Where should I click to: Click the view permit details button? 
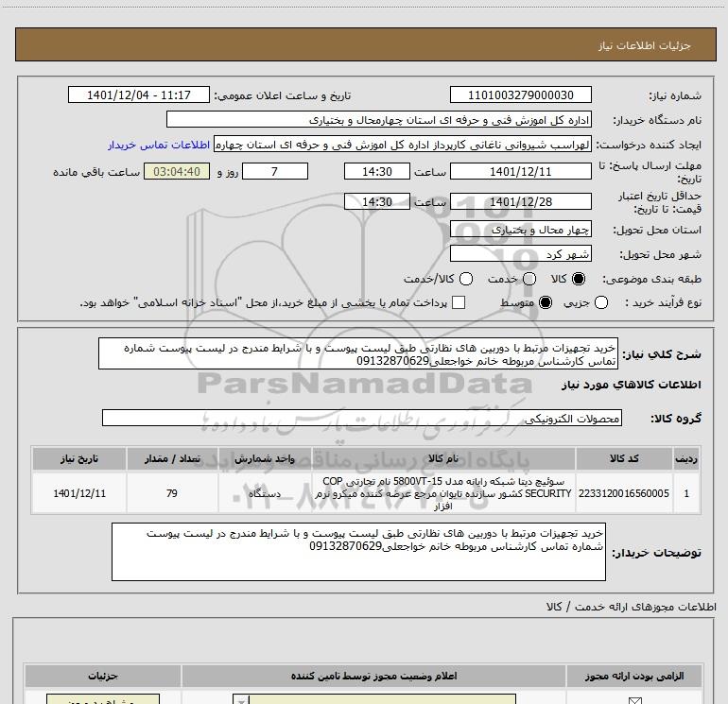click(103, 699)
